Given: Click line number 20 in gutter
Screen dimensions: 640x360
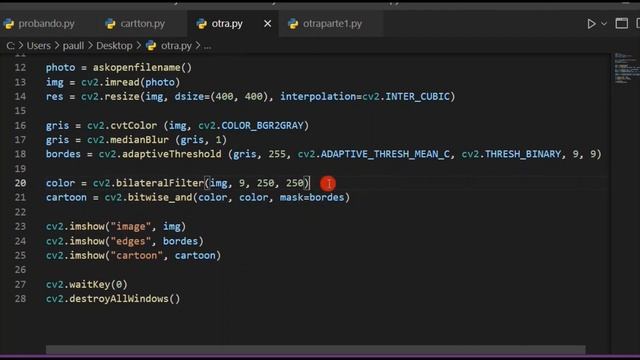Looking at the screenshot, I should pos(20,183).
